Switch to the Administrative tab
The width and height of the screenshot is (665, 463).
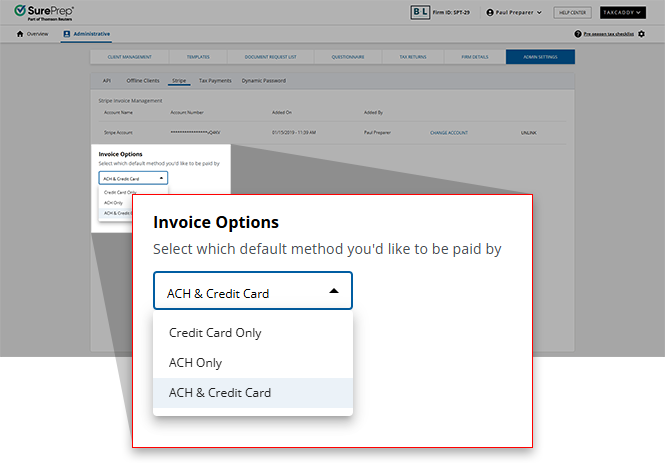87,34
